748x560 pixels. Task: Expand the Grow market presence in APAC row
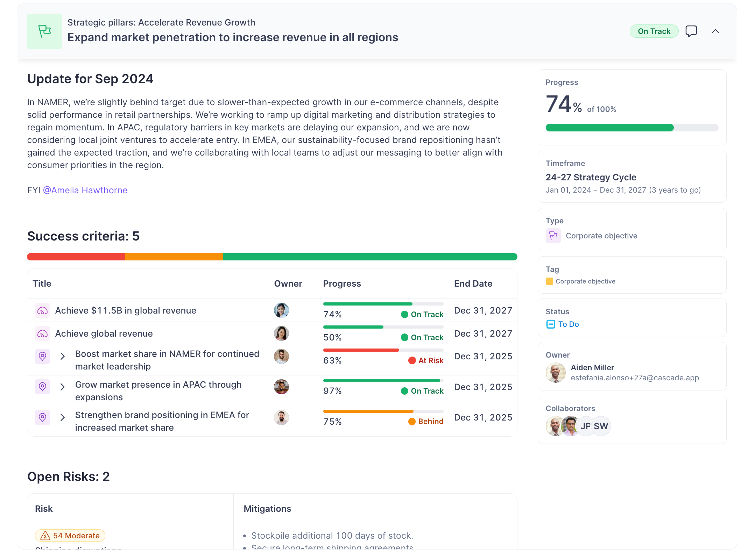[x=63, y=387]
